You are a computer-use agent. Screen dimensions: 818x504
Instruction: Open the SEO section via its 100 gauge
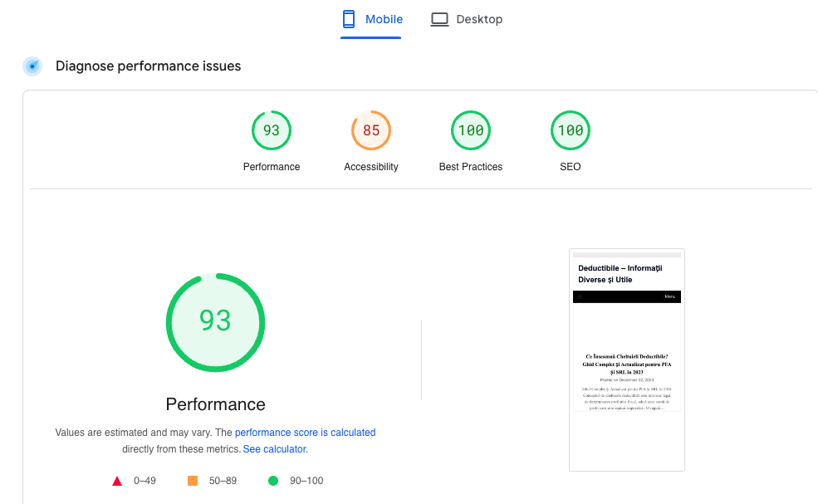pyautogui.click(x=571, y=130)
